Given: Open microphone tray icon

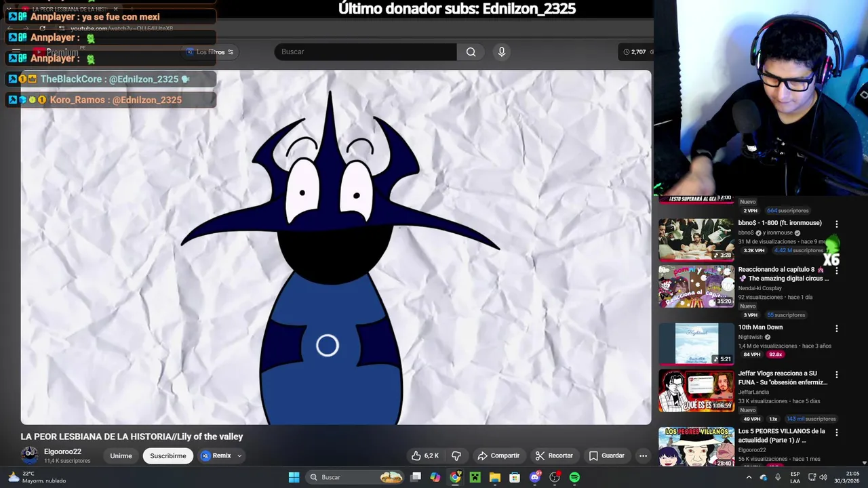Looking at the screenshot, I should click(x=778, y=477).
